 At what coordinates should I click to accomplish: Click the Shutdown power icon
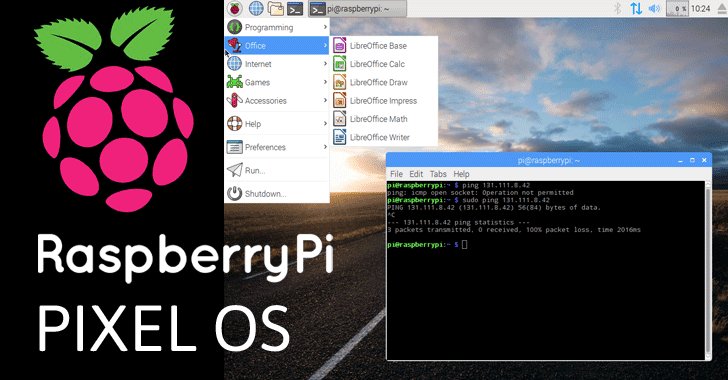(234, 193)
